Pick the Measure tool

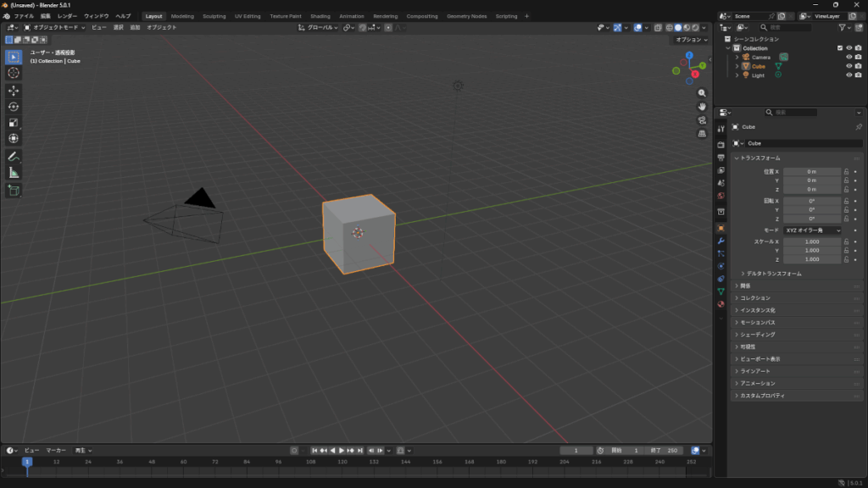(14, 173)
